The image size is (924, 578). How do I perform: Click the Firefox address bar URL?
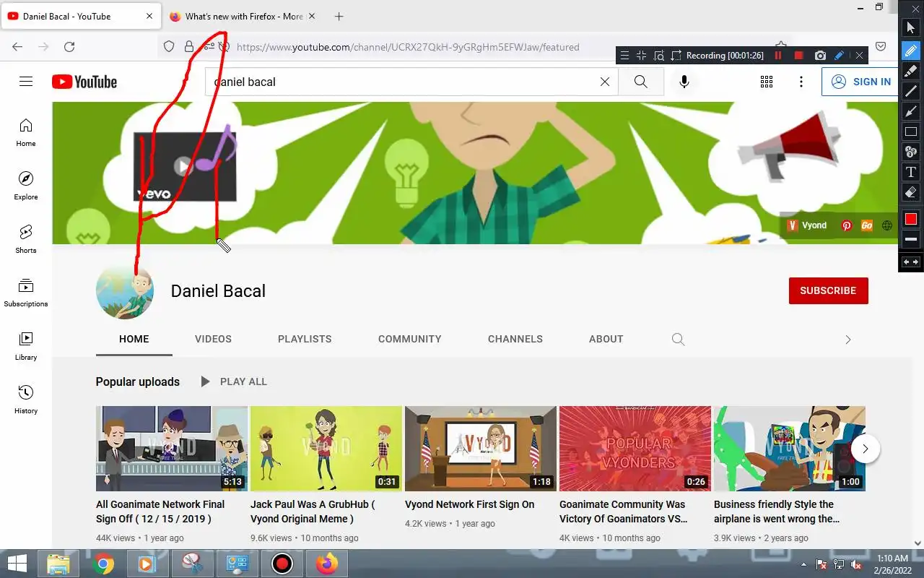(408, 47)
